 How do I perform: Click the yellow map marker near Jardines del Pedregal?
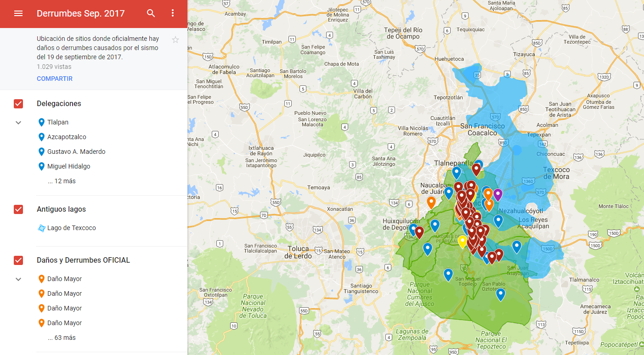pos(463,241)
